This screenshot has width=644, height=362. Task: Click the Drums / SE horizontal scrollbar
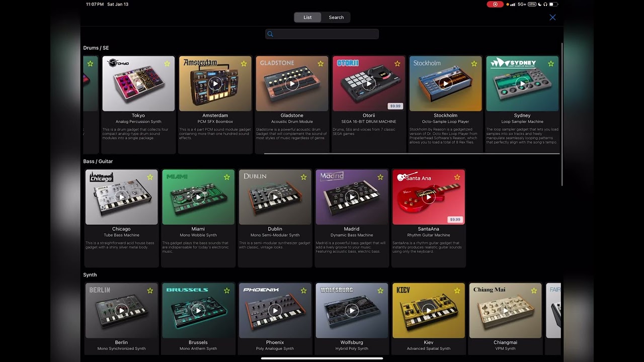click(x=412, y=154)
